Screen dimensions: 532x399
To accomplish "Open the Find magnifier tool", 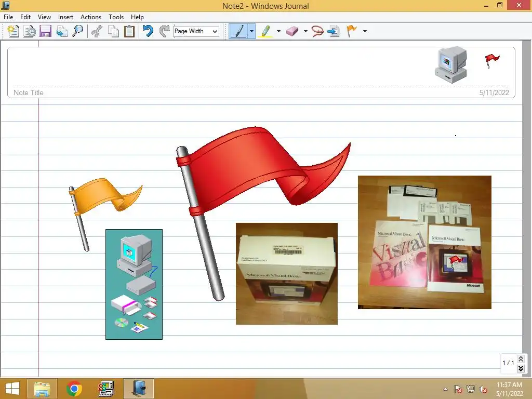I will (78, 31).
